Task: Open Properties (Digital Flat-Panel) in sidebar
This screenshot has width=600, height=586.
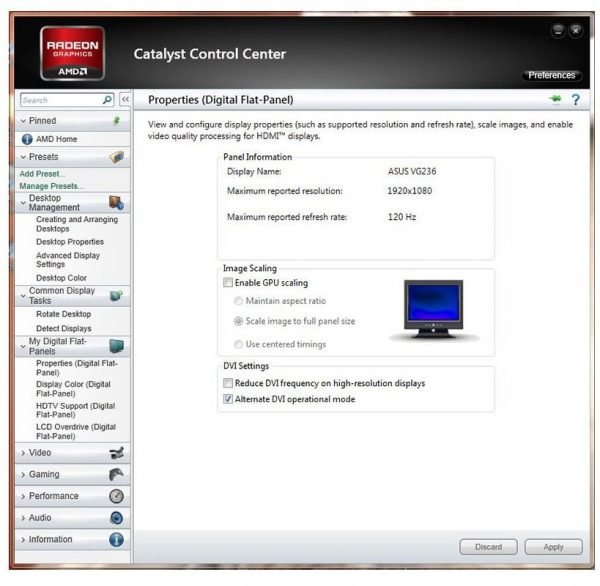Action: (77, 368)
